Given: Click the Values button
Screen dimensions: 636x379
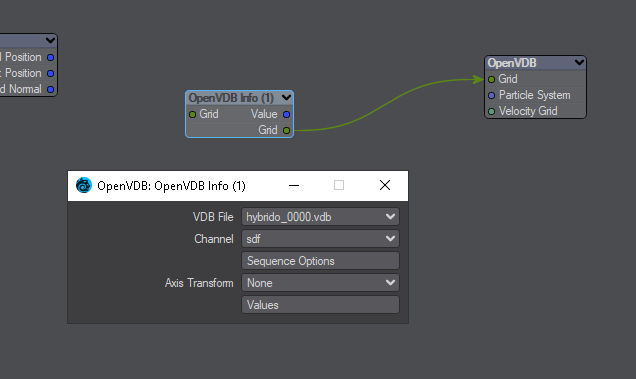Looking at the screenshot, I should [x=320, y=304].
